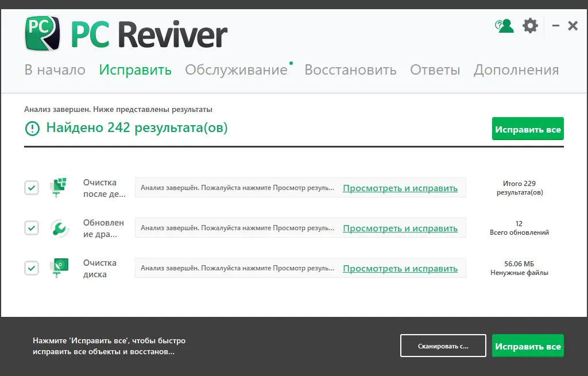Click the Нажмите 'Исправить все' hint text
This screenshot has width=588, height=376.
[x=109, y=346]
